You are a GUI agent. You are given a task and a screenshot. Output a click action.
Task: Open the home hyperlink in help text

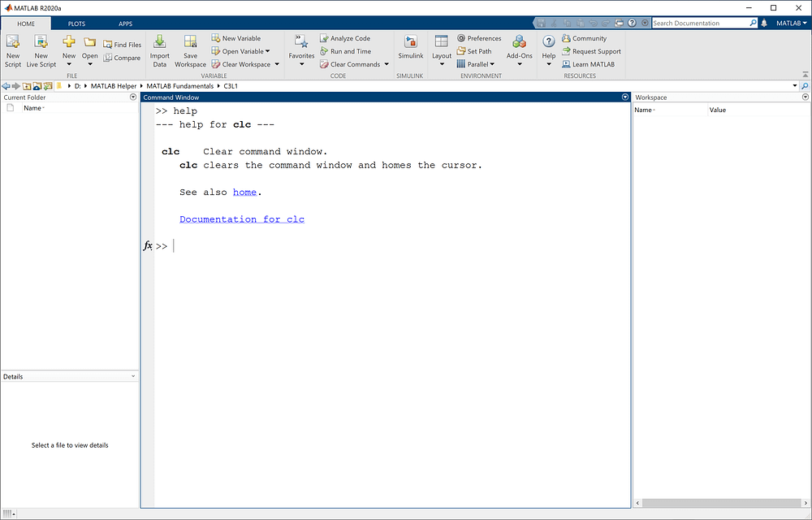point(244,192)
